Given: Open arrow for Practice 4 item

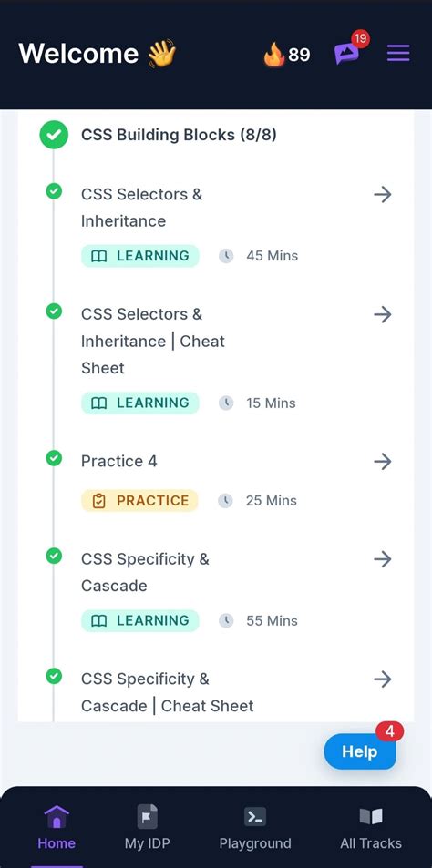Looking at the screenshot, I should pyautogui.click(x=382, y=462).
